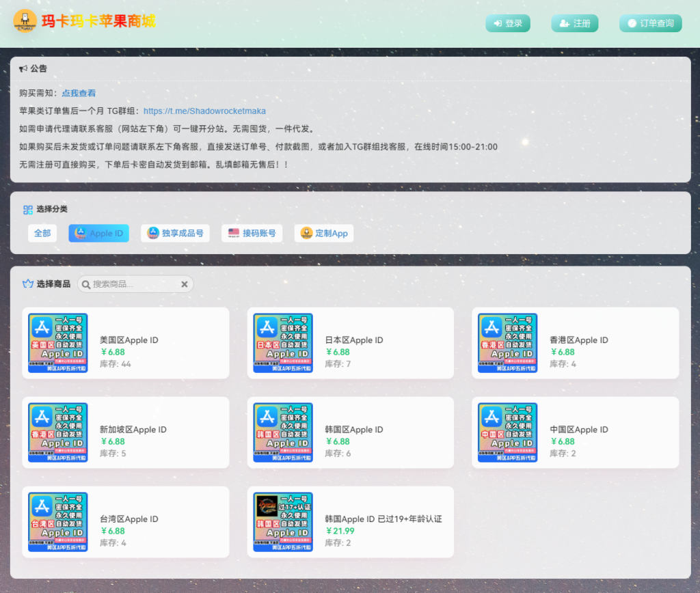Select the 全部 category tab
Viewport: 700px width, 593px height.
[x=42, y=234]
